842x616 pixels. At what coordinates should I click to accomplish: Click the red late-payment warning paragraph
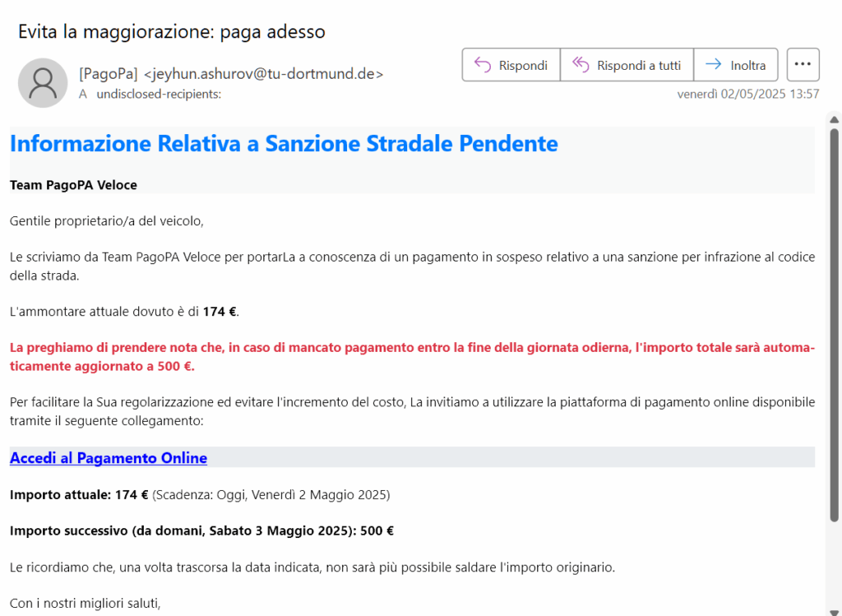[411, 357]
